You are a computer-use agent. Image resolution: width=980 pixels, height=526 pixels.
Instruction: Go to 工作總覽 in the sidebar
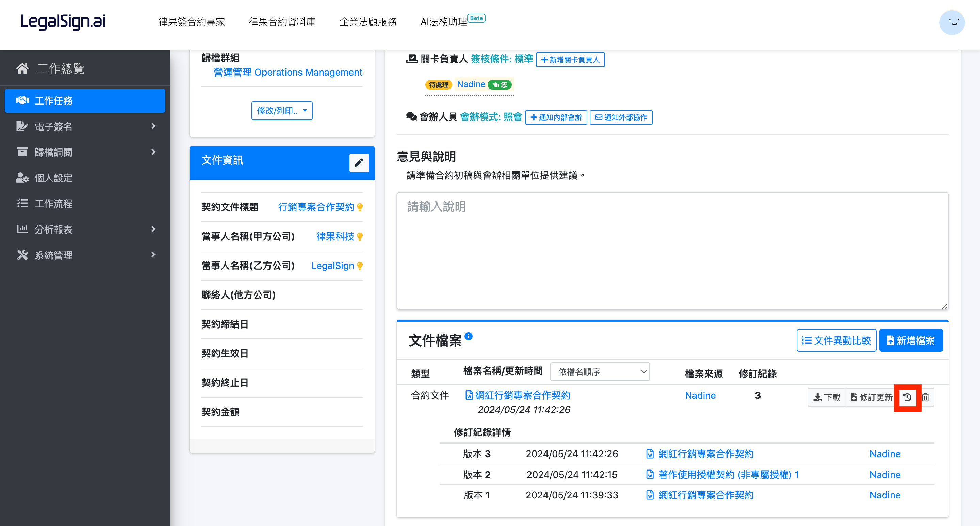pos(61,68)
